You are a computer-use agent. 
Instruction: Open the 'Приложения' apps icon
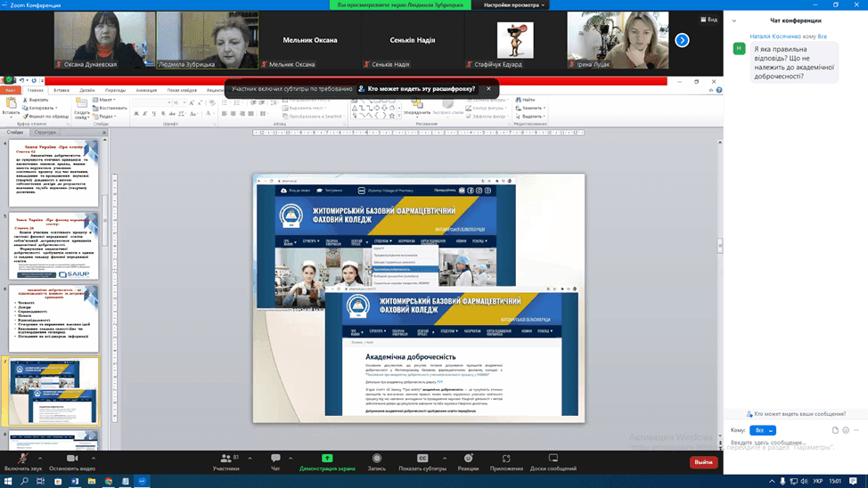pyautogui.click(x=506, y=458)
